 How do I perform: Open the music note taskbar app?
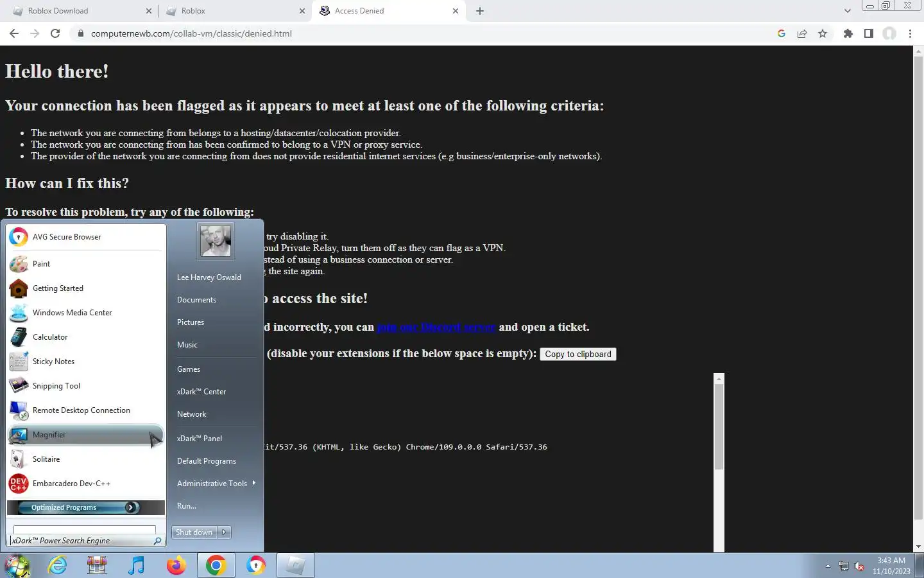(136, 566)
